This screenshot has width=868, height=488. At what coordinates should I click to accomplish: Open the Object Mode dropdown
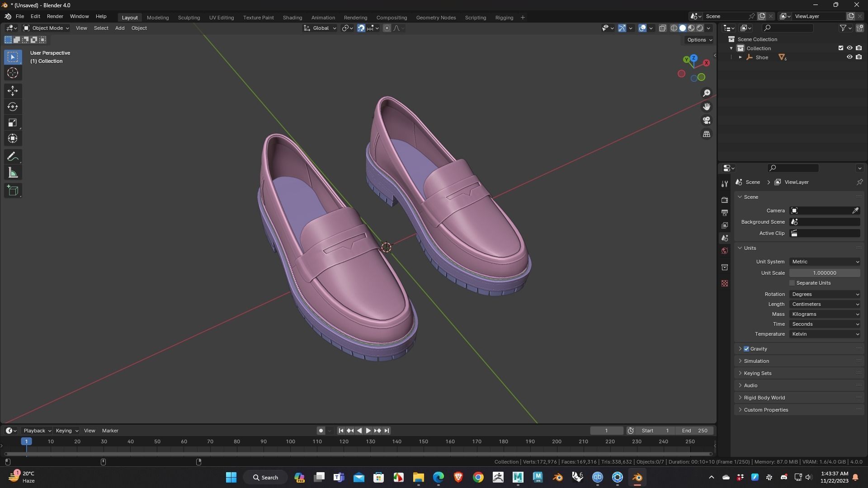coord(46,28)
